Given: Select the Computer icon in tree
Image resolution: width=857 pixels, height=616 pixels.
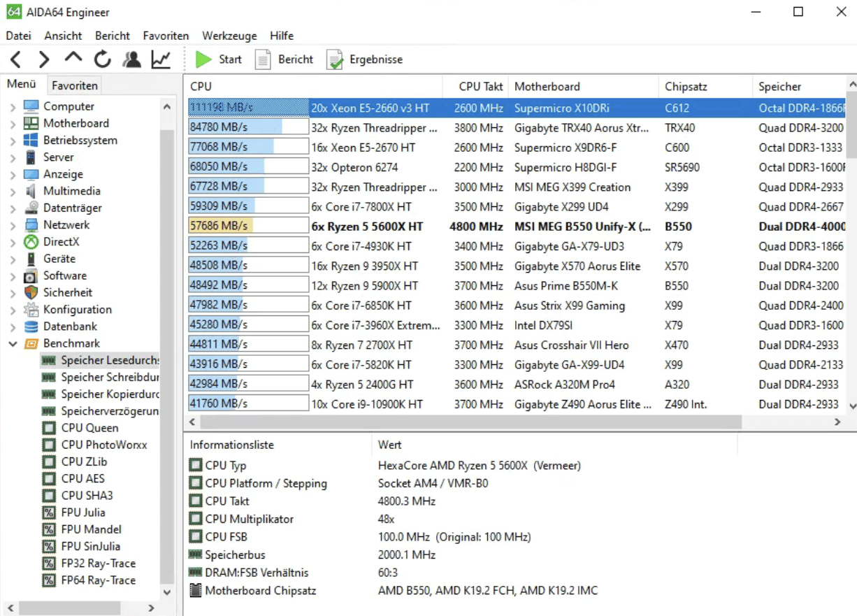Looking at the screenshot, I should click(31, 106).
